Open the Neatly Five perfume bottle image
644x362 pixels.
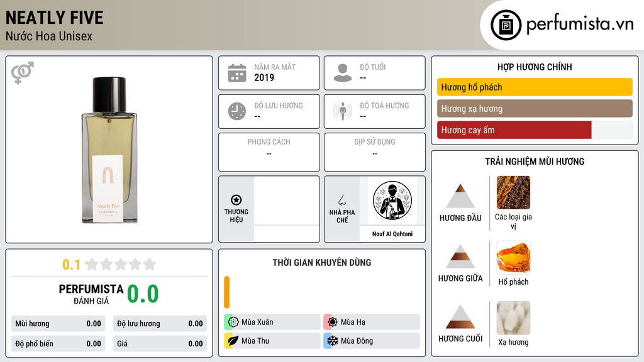tap(109, 150)
